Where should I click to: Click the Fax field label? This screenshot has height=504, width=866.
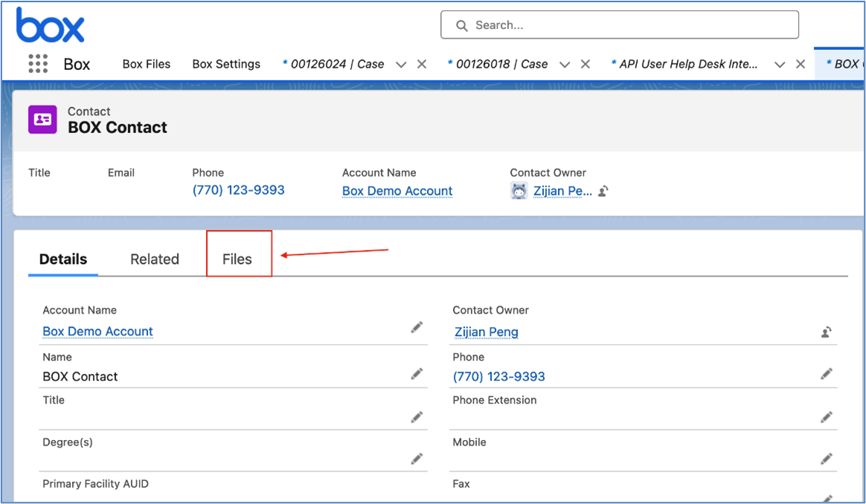[461, 484]
